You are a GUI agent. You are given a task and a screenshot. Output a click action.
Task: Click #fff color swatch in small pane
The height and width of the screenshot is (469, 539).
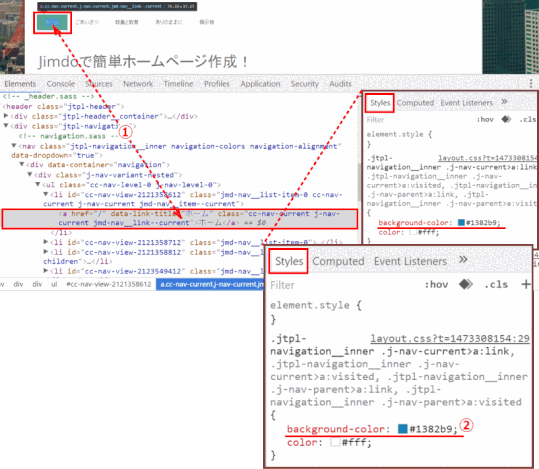click(413, 232)
